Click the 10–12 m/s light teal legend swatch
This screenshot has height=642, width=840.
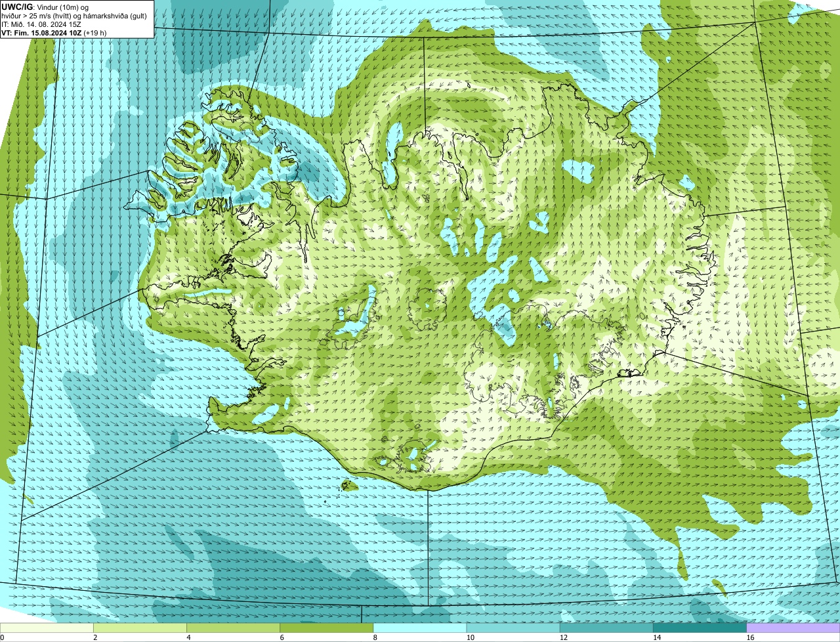(x=513, y=628)
